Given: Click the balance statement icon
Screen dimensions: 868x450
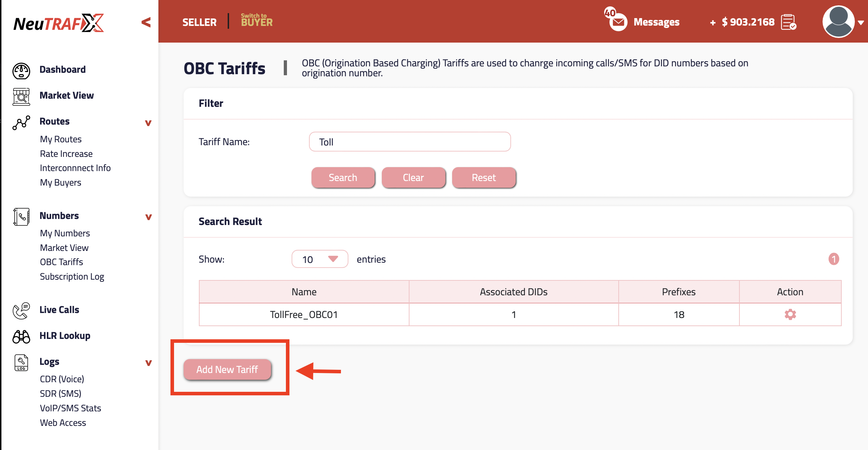Looking at the screenshot, I should click(x=788, y=22).
